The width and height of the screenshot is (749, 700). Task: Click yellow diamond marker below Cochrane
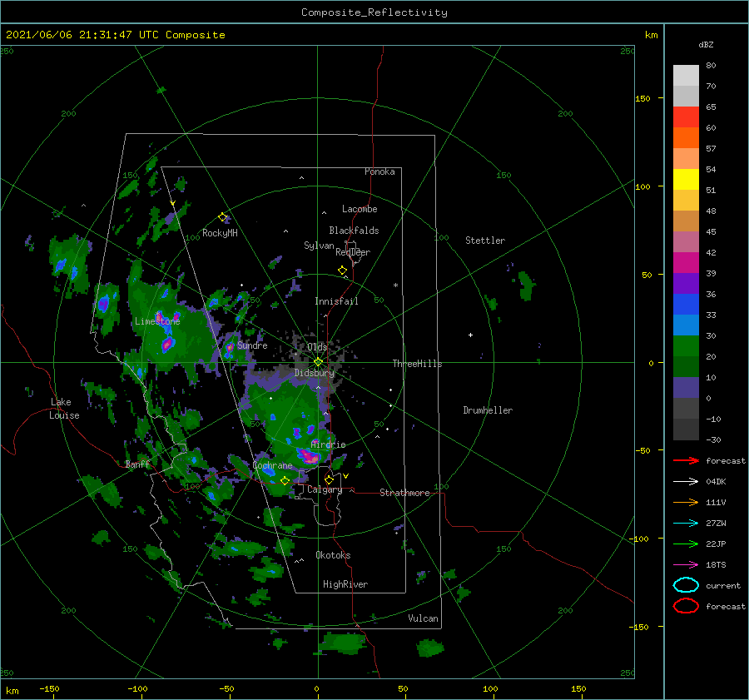(x=285, y=481)
